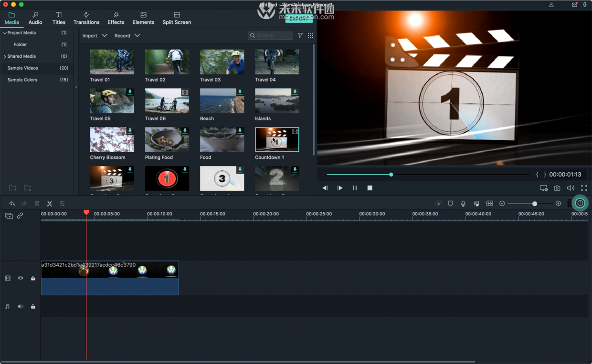Adjust preview volume speaker icon
This screenshot has width=592, height=364.
pos(571,188)
